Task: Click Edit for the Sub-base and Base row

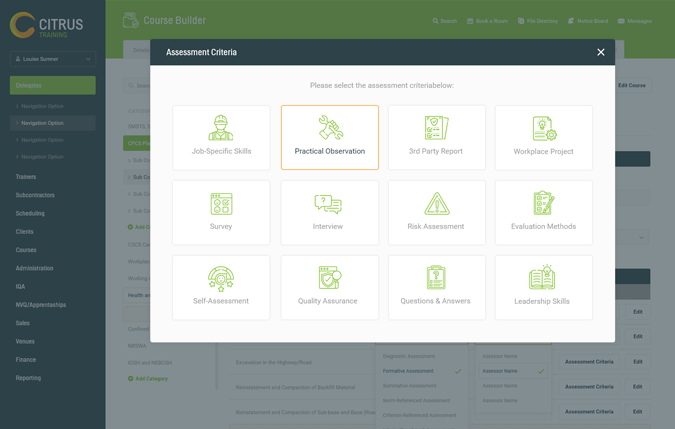Action: coord(638,412)
